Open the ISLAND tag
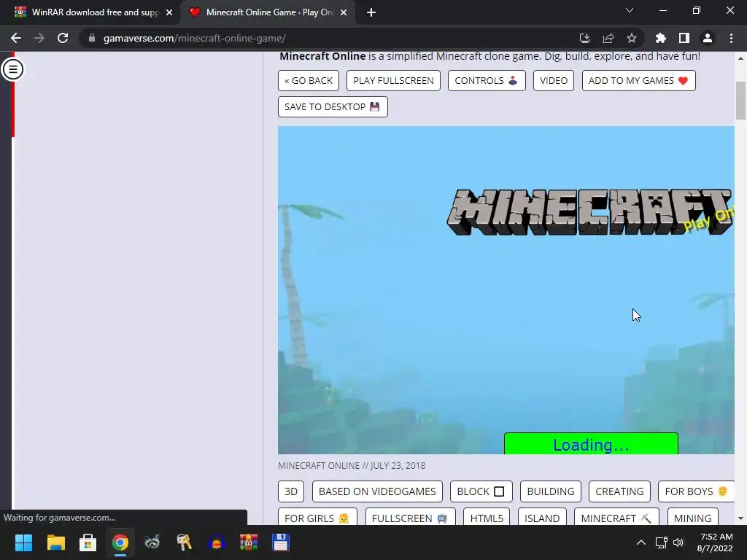The height and width of the screenshot is (560, 747). pos(542,518)
